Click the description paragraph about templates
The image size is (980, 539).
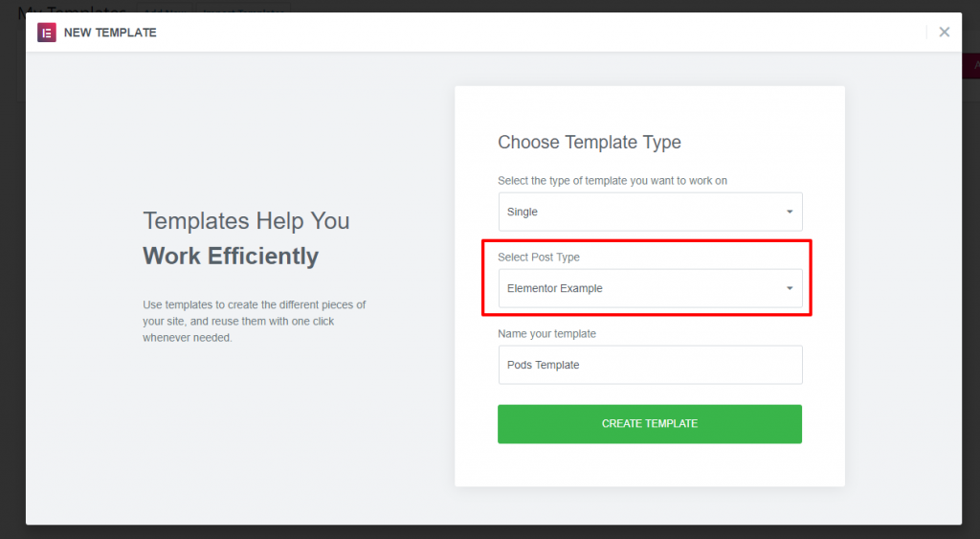tap(254, 321)
